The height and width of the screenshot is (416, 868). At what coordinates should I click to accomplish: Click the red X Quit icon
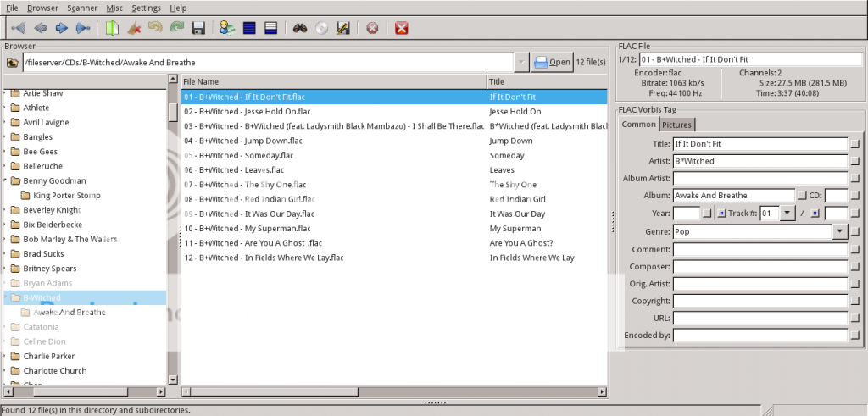[402, 28]
